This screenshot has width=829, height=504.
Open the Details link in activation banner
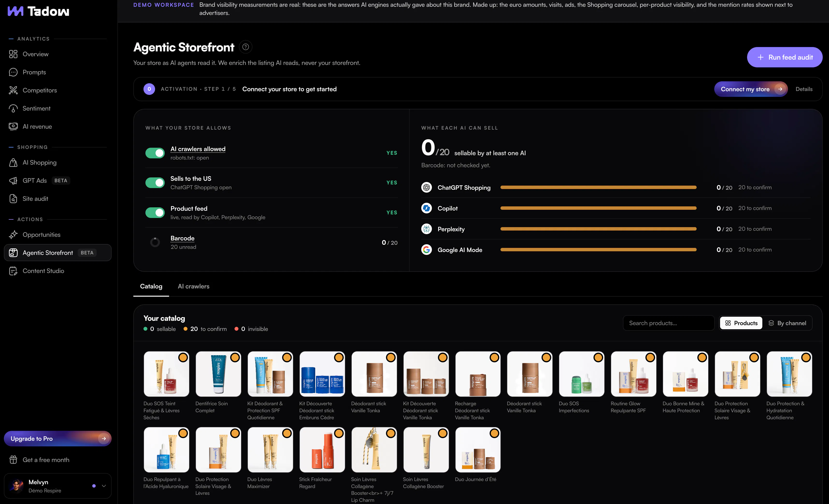tap(804, 89)
